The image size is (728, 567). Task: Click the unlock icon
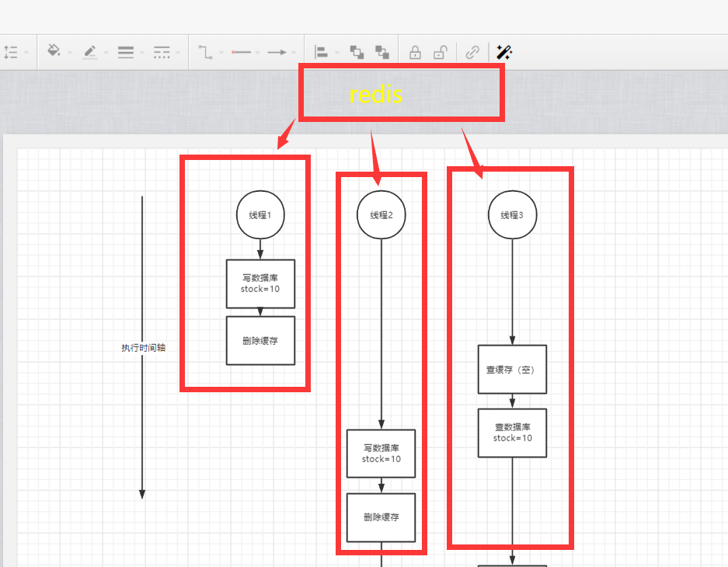point(440,52)
